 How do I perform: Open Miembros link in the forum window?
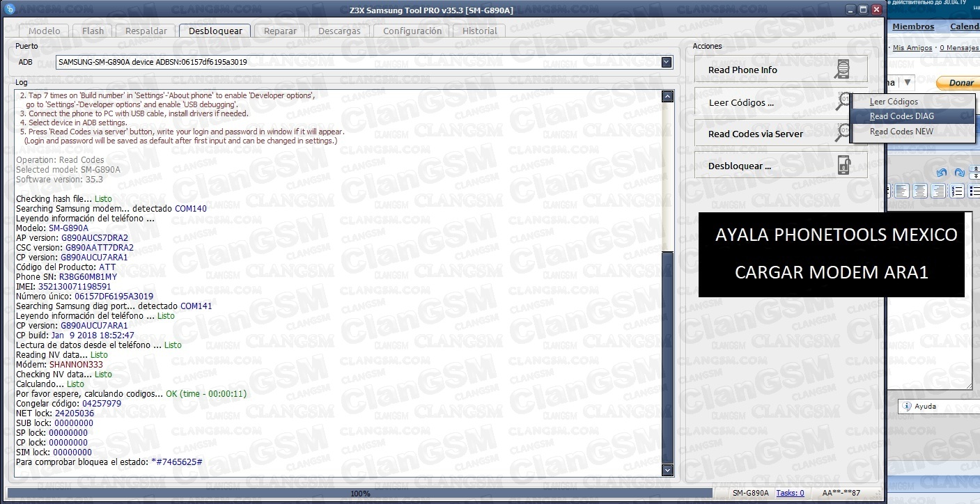(x=913, y=26)
